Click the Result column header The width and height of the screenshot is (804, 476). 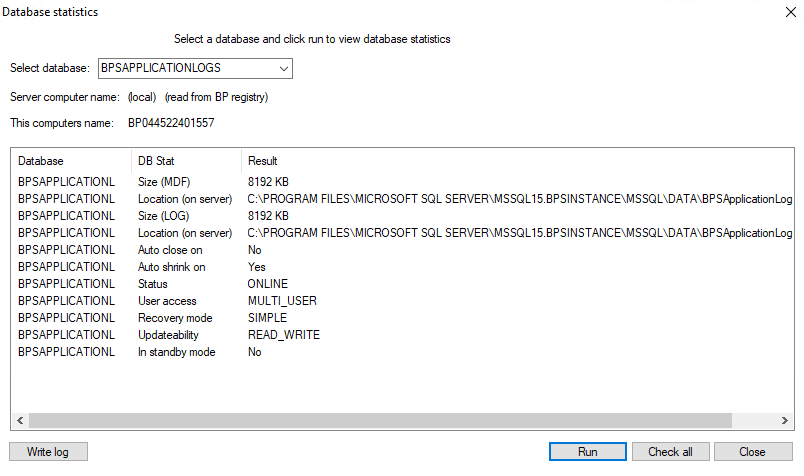pyautogui.click(x=517, y=161)
